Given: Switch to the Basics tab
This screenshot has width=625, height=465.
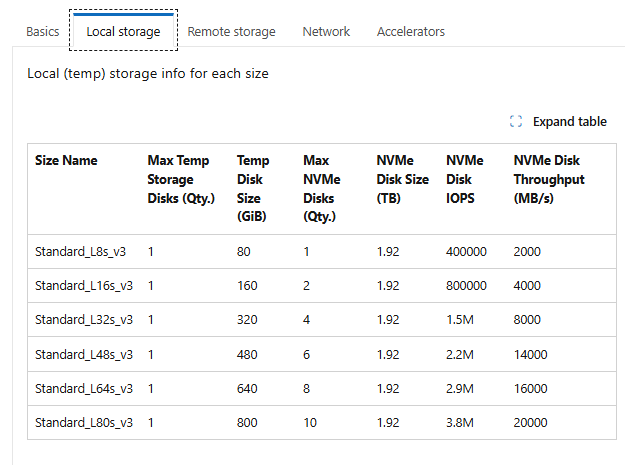Looking at the screenshot, I should [43, 31].
